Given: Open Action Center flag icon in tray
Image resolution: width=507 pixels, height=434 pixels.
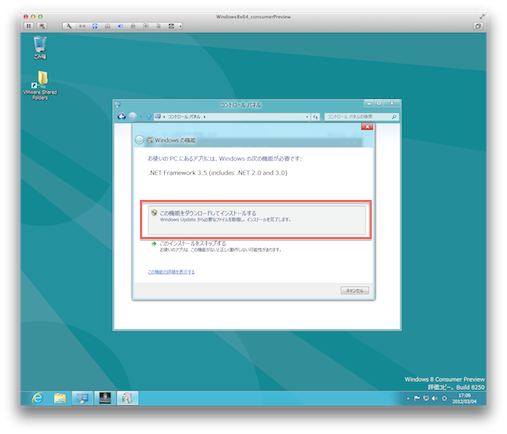Looking at the screenshot, I should point(417,398).
